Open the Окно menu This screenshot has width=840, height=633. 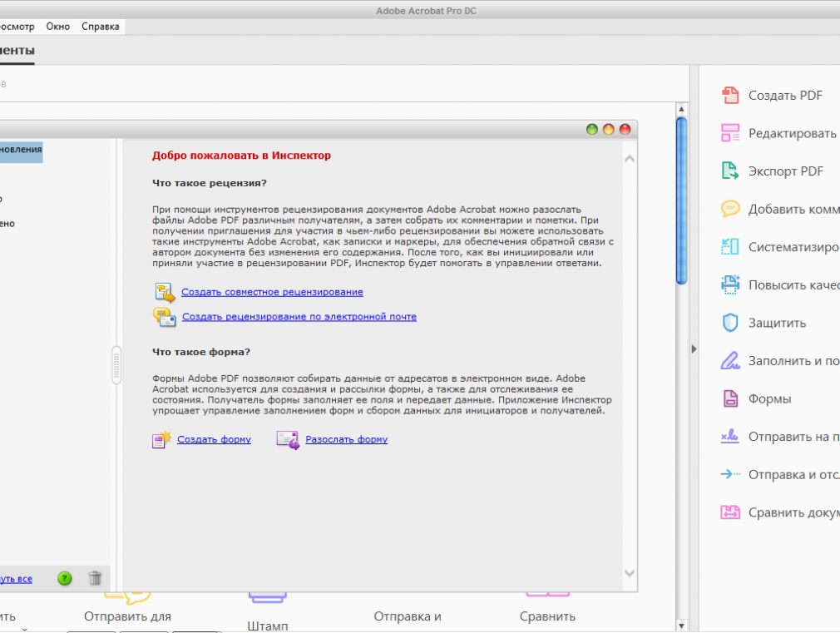coord(58,27)
